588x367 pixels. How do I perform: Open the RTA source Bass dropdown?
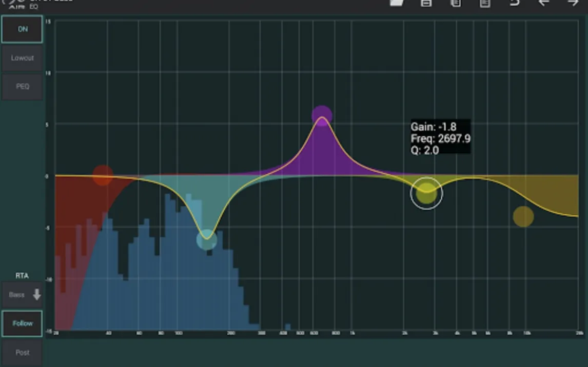point(22,295)
